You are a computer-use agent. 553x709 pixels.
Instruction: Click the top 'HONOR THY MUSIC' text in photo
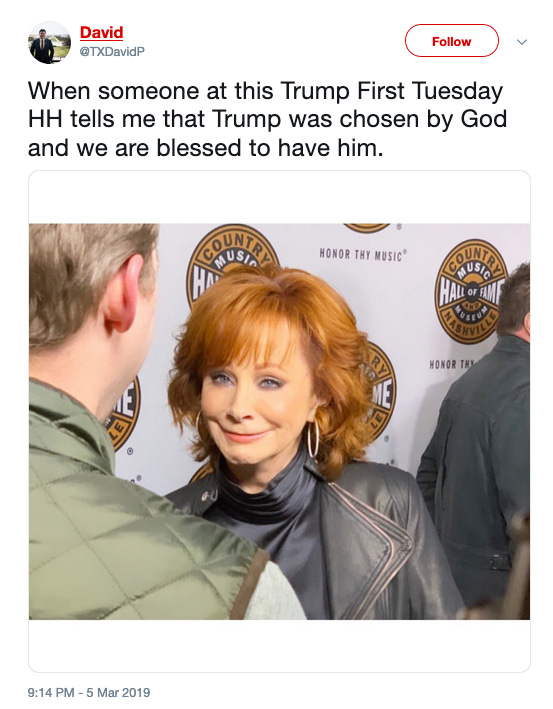(363, 255)
